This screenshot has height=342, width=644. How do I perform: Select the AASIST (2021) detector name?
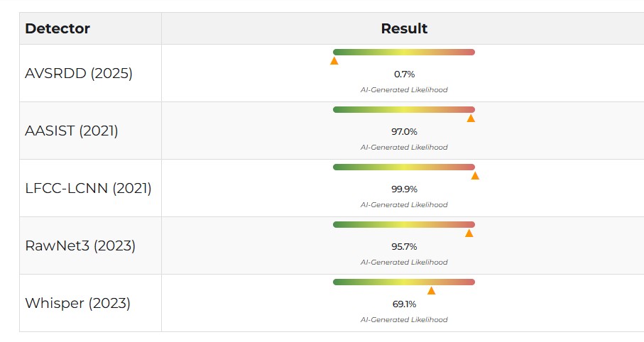[x=72, y=131]
